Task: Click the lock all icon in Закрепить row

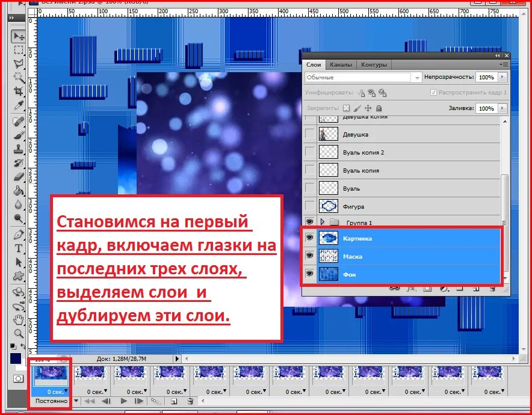Action: (x=379, y=108)
